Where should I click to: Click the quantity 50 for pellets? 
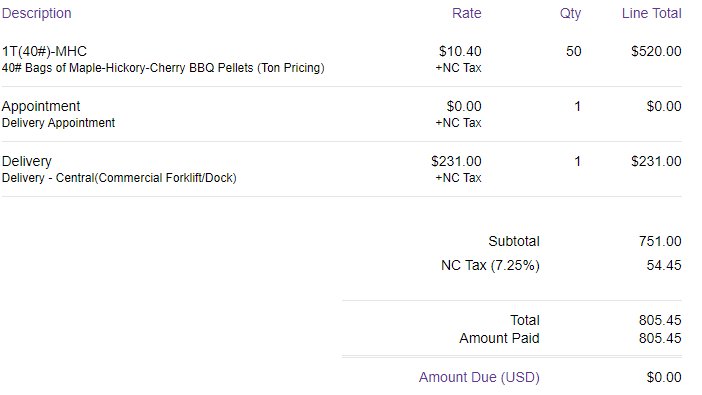point(574,51)
